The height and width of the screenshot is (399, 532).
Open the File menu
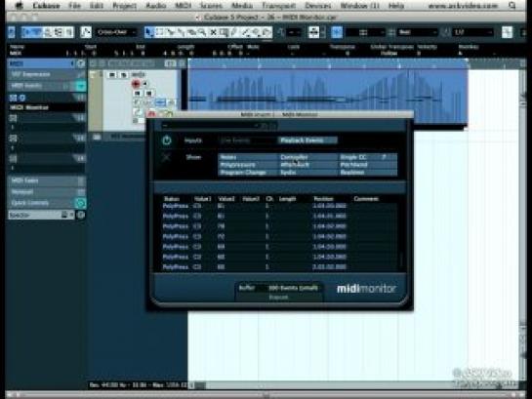point(74,6)
